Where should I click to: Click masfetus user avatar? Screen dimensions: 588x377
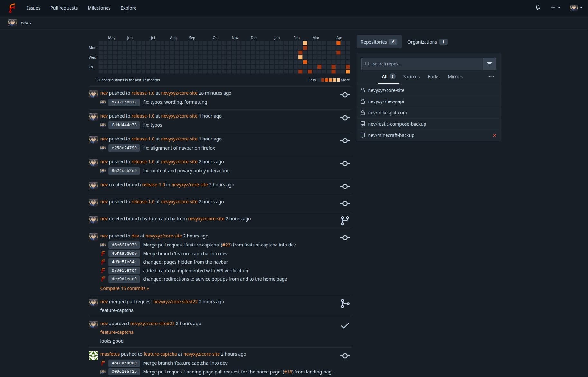(93, 355)
